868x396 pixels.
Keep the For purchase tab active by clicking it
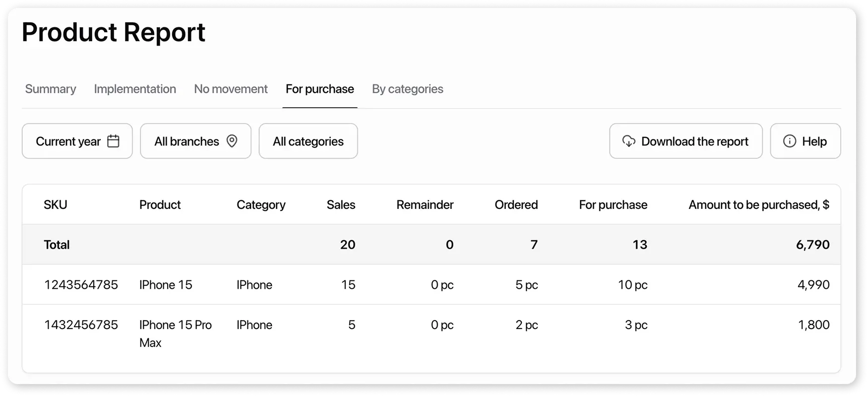point(319,89)
